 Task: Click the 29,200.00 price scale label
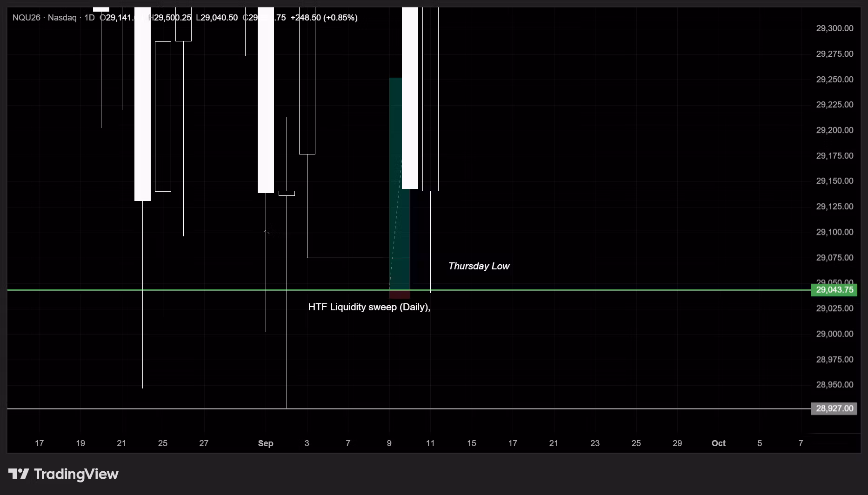click(835, 130)
